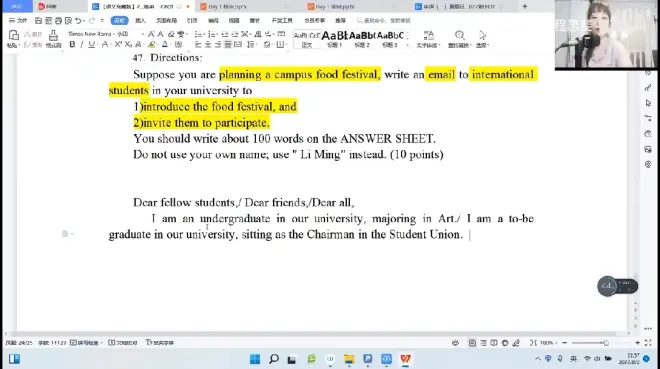Click the yellow highlighter color icon
Viewport: 660px width, 369px height.
point(152,44)
